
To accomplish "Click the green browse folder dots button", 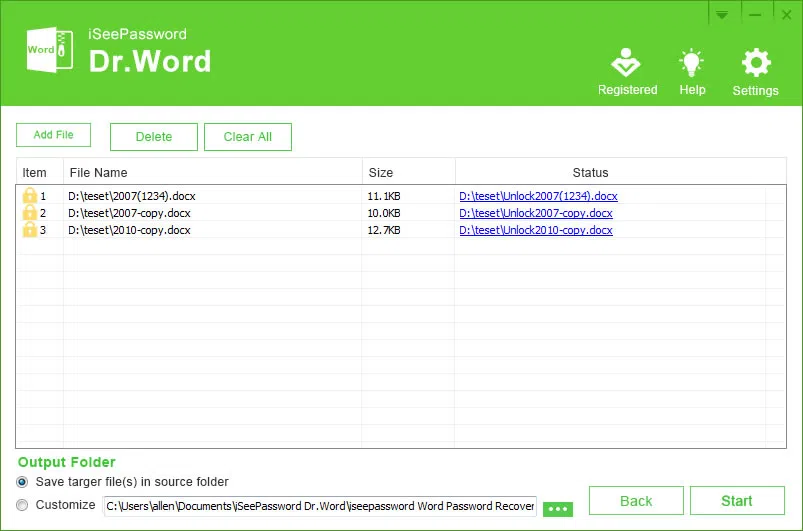I will pos(558,509).
